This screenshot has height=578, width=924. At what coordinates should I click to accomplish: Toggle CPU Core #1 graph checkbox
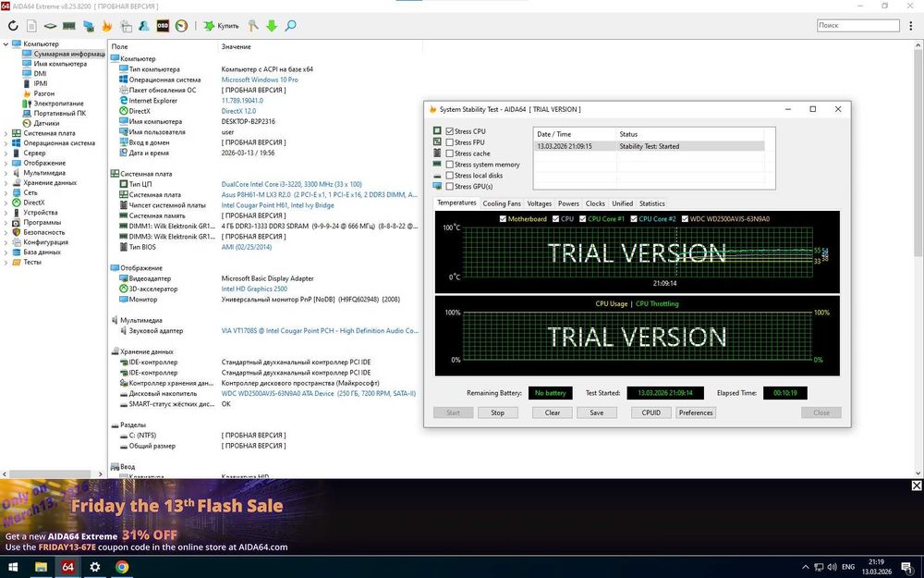pos(582,219)
